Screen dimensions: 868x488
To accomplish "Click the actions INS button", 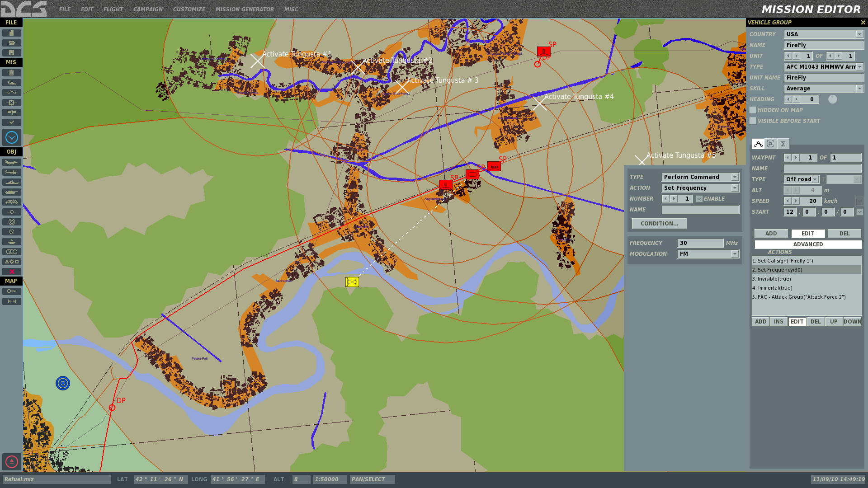I will click(778, 322).
